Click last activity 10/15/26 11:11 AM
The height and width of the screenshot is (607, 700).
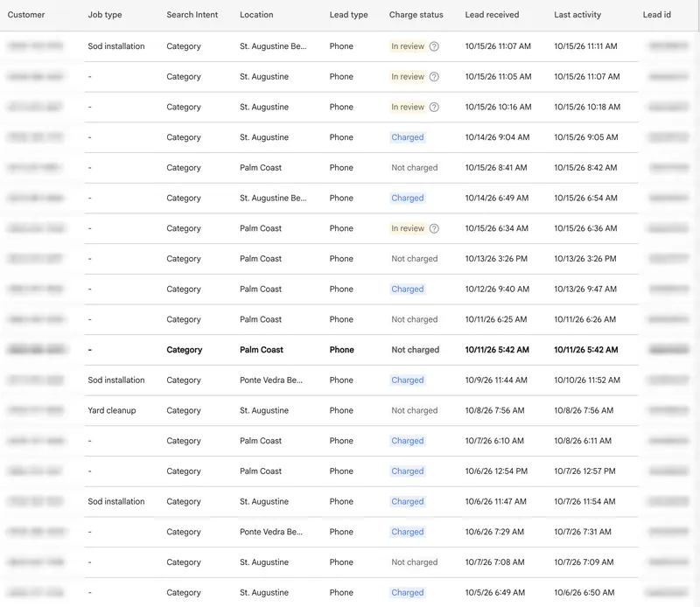pyautogui.click(x=585, y=46)
